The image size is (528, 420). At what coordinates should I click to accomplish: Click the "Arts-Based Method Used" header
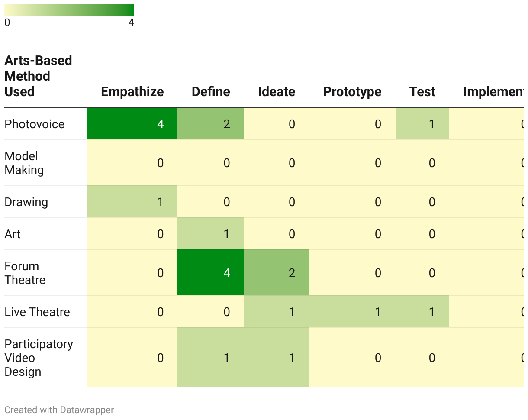point(38,76)
